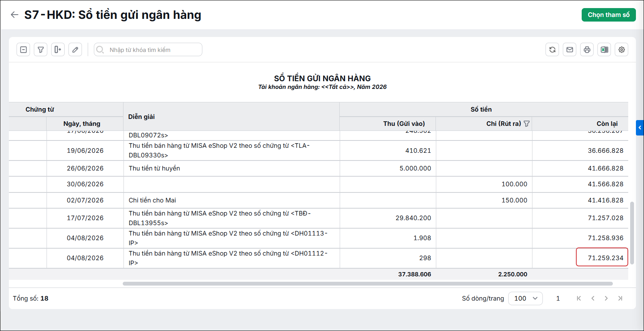The image size is (644, 331).
Task: Click the date 17/07/2026
Action: 85,218
